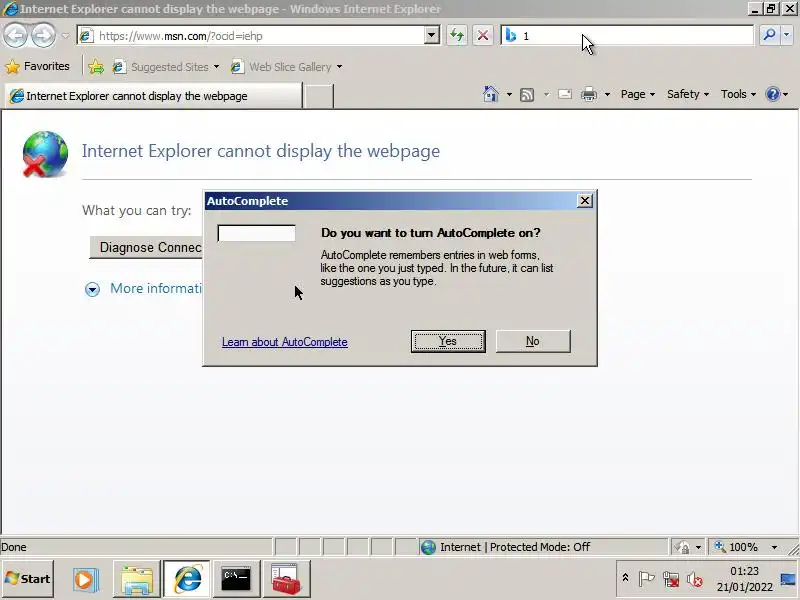Open the Safety menu
800x600 pixels.
pyautogui.click(x=687, y=94)
